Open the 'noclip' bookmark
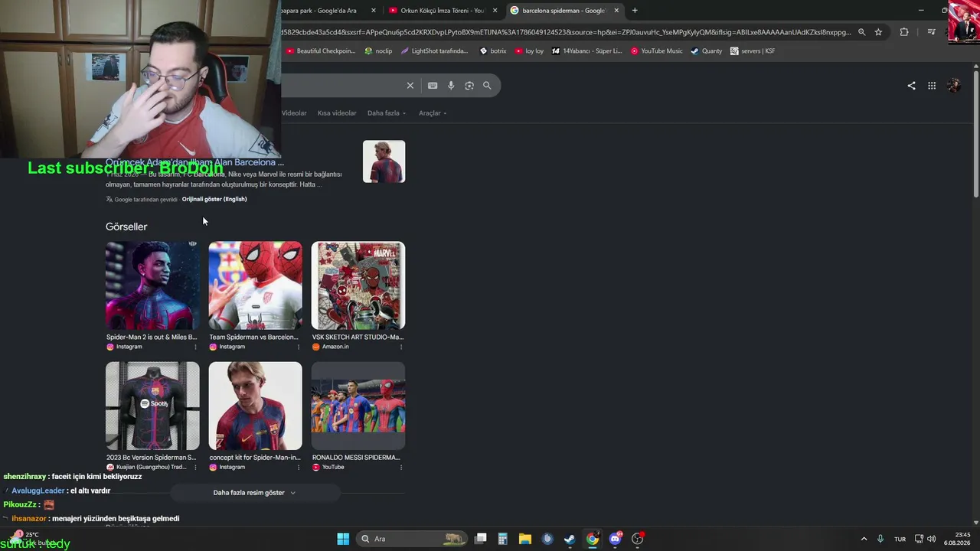980x551 pixels. tap(378, 51)
